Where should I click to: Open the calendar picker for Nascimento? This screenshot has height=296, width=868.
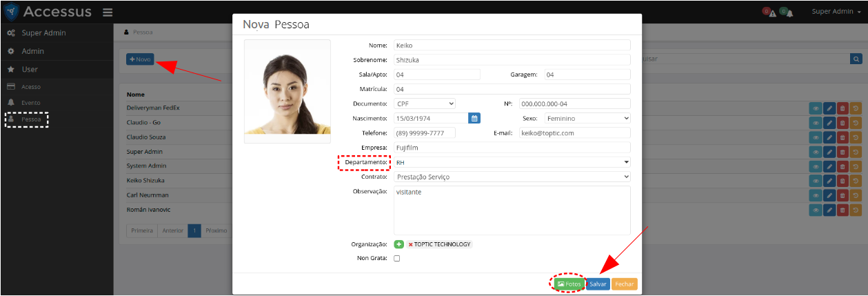[474, 118]
